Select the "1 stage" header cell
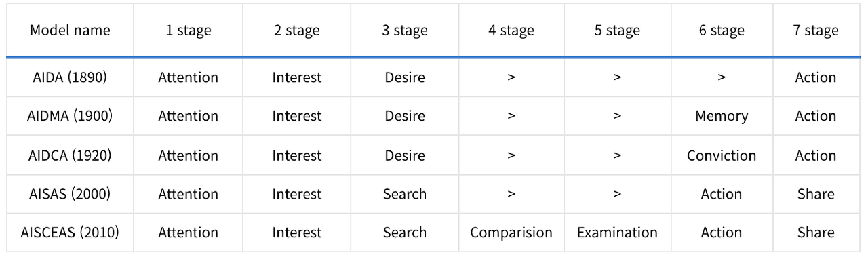Viewport: 868px width, 261px height. [x=189, y=31]
